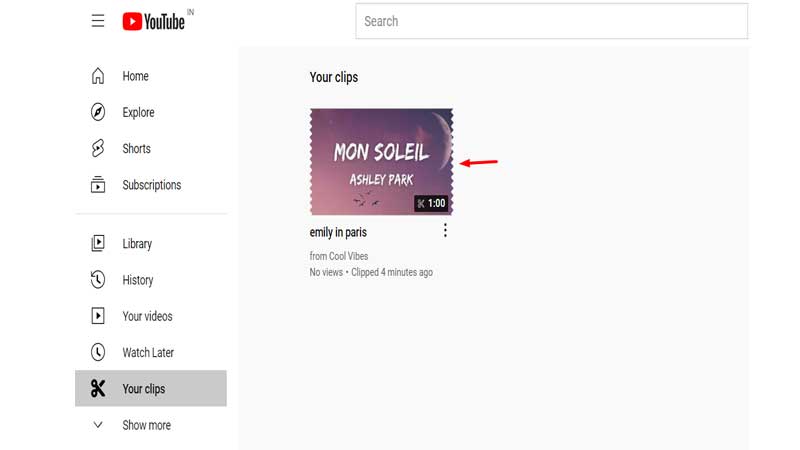Click the YouTube logo
Image resolution: width=800 pixels, height=450 pixels.
[x=154, y=21]
